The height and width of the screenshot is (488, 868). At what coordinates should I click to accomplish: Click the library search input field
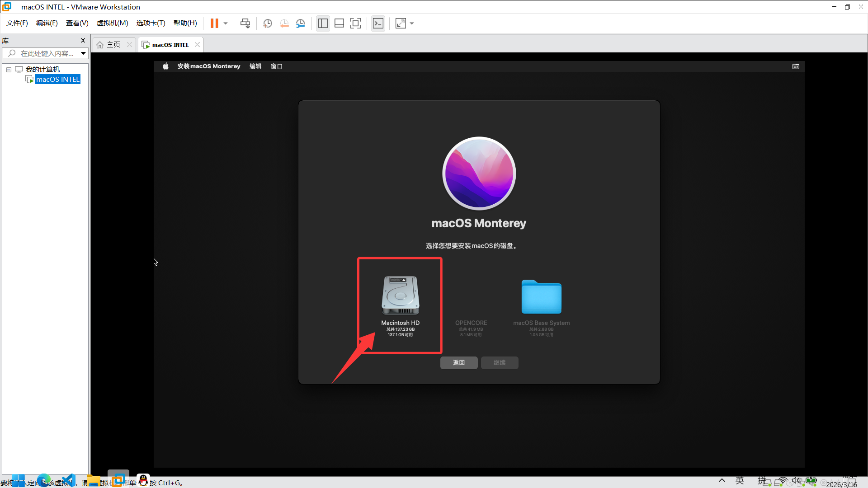[x=47, y=53]
